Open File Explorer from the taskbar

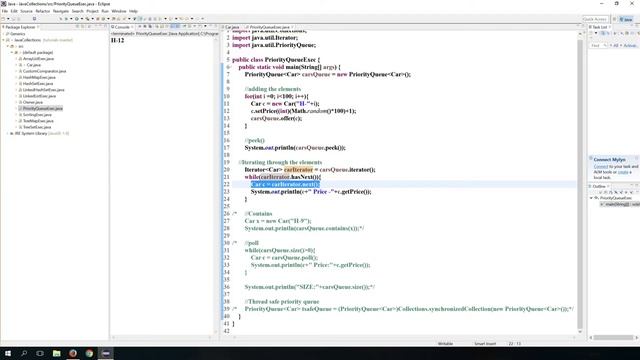pos(57,353)
